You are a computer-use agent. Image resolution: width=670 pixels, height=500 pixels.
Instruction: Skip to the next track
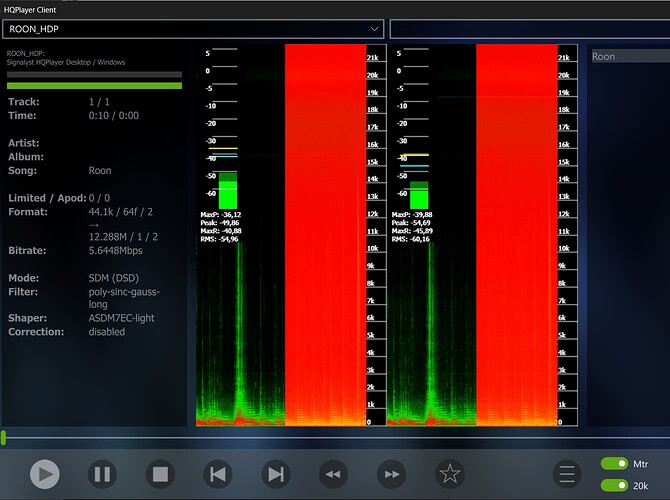(x=276, y=474)
